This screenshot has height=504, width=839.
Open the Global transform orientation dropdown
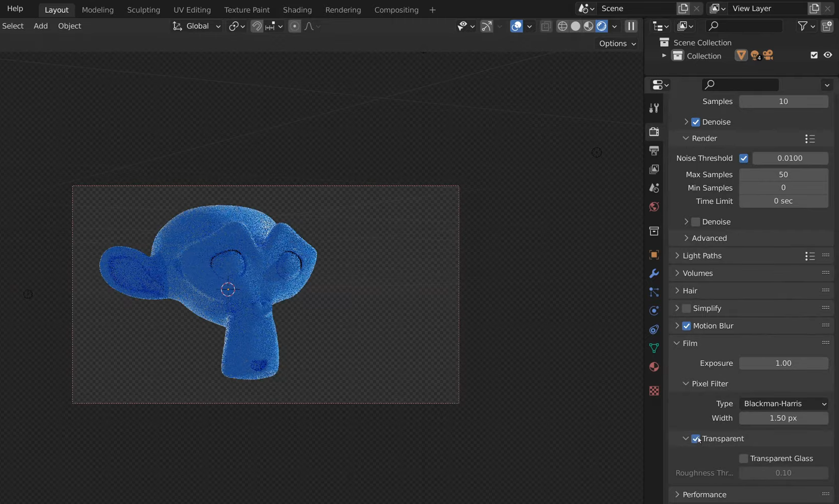click(196, 26)
